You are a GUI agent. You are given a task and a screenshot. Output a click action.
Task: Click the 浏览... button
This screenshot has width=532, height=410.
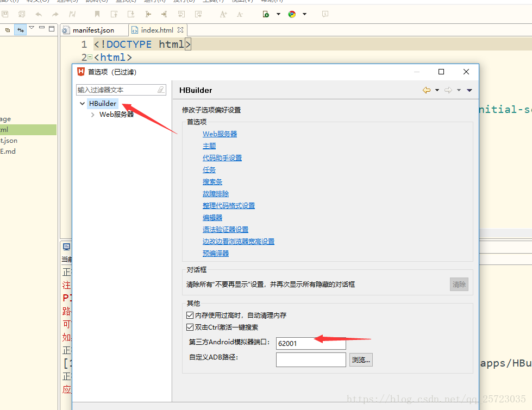pyautogui.click(x=361, y=360)
